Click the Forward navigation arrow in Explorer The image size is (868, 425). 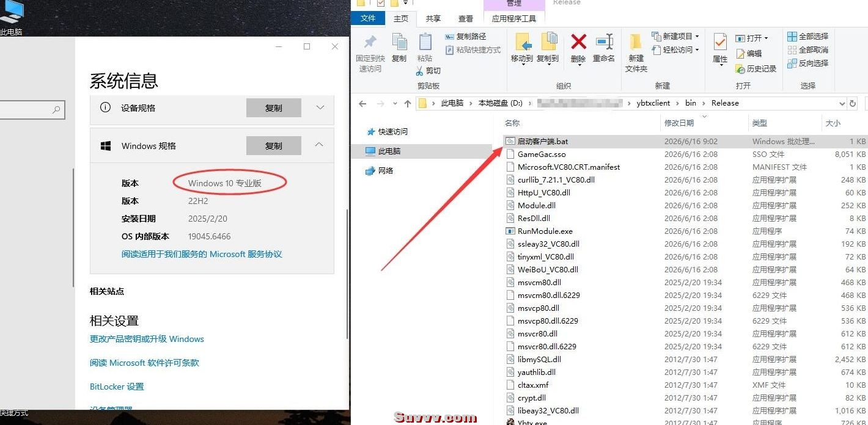pyautogui.click(x=381, y=103)
